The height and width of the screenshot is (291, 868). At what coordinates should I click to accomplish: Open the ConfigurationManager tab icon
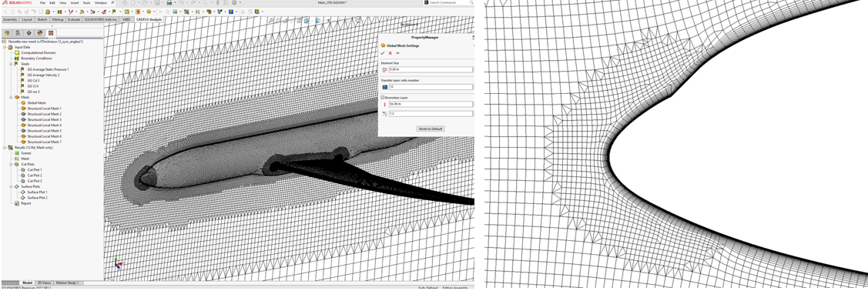tap(29, 32)
